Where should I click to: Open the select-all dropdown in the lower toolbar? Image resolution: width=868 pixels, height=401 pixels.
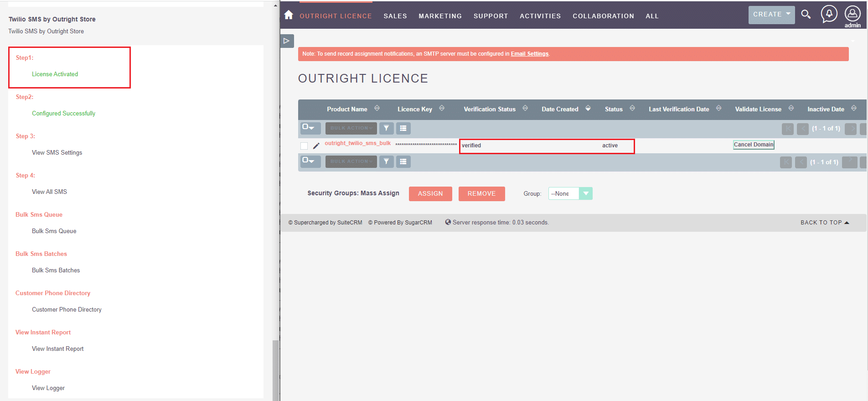click(310, 161)
